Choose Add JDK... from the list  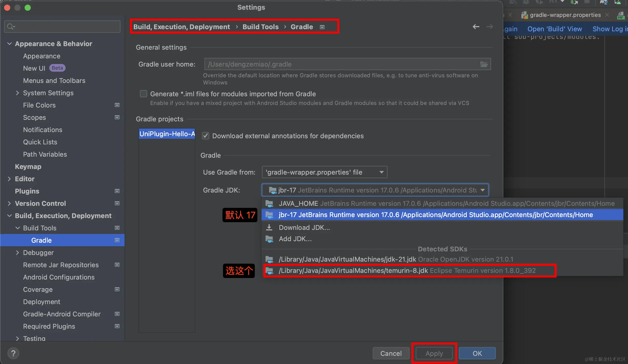295,239
